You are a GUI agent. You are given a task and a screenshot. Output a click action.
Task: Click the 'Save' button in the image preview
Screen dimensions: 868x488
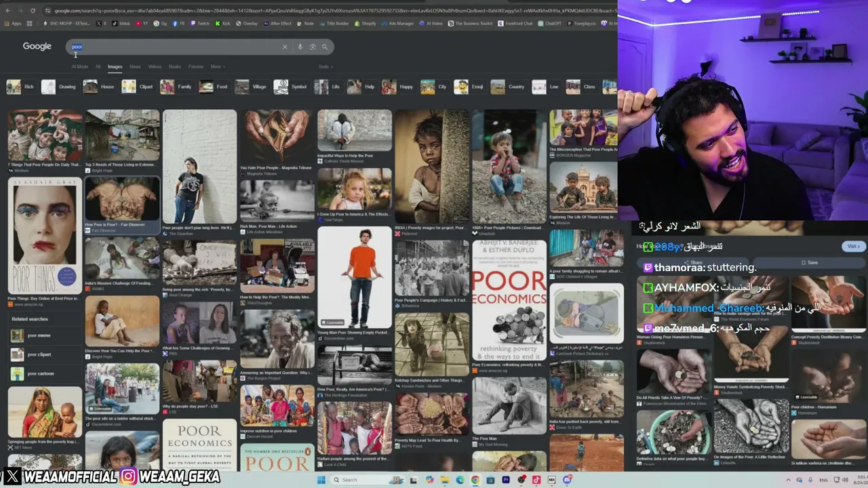(810, 262)
